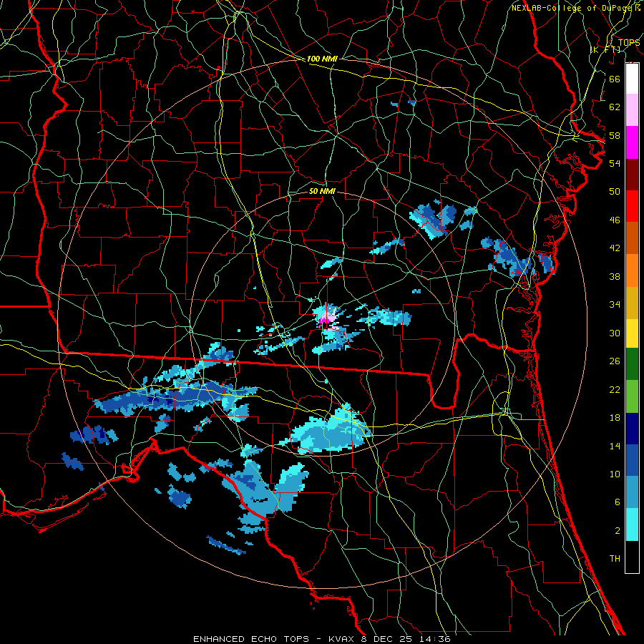This screenshot has width=644, height=644.
Task: Click the 26 legend label
Action: tap(615, 361)
